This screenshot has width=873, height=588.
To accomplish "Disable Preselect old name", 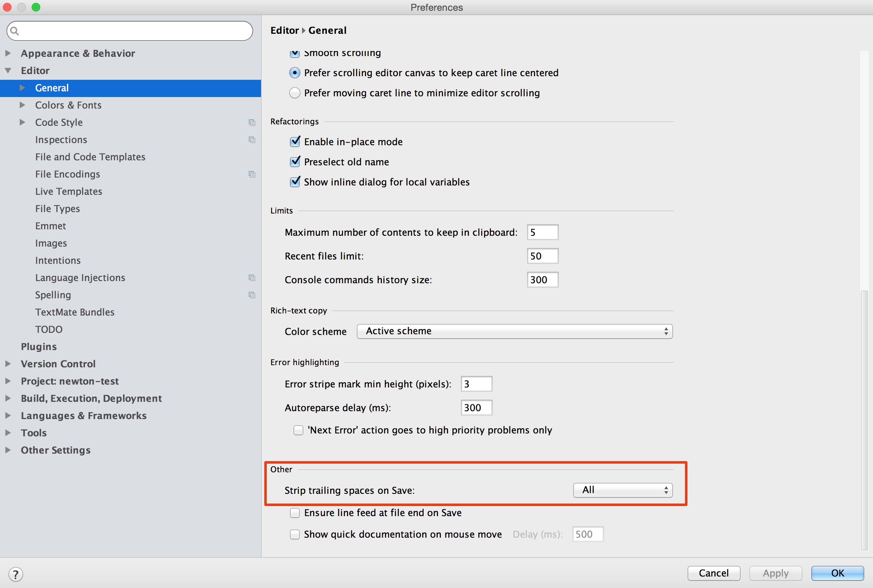I will [x=295, y=162].
